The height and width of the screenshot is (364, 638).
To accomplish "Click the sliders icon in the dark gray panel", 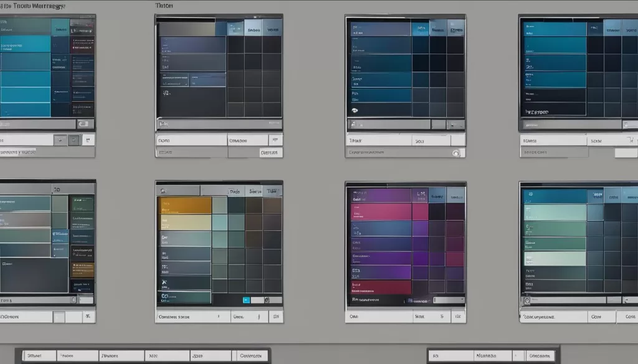I will coord(166,93).
